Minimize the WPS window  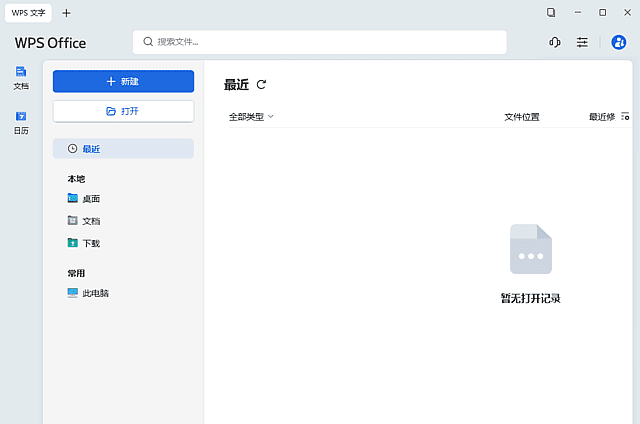tap(578, 13)
